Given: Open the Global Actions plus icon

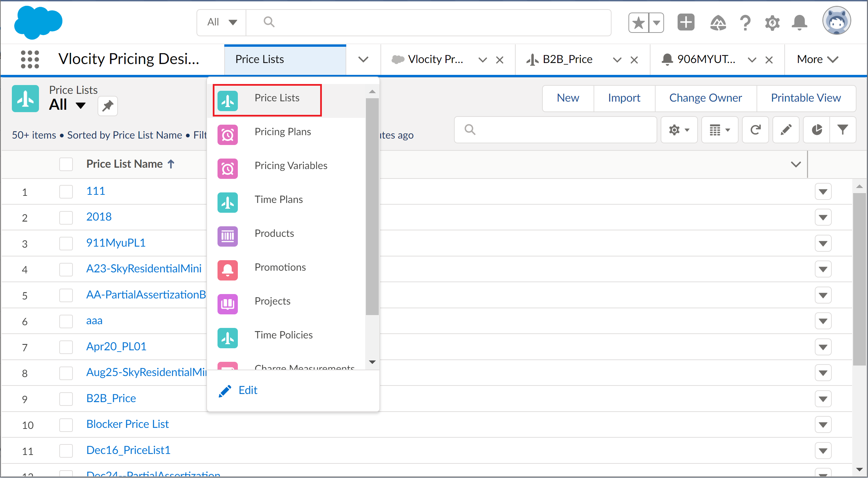Looking at the screenshot, I should [x=686, y=22].
